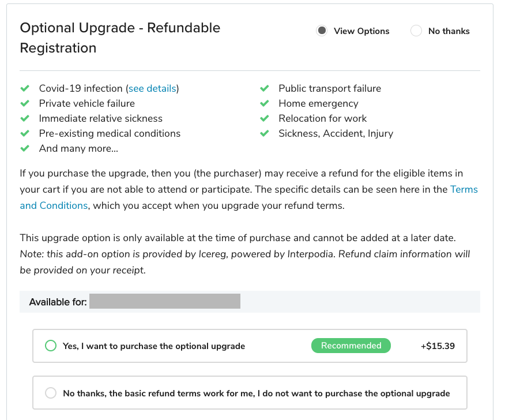Viewport: 505px width, 420px height.
Task: Click the No thanks label text at top
Action: (449, 31)
